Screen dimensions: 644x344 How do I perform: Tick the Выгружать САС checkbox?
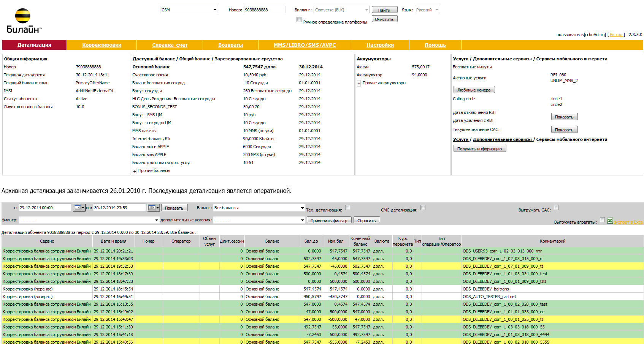click(x=556, y=208)
